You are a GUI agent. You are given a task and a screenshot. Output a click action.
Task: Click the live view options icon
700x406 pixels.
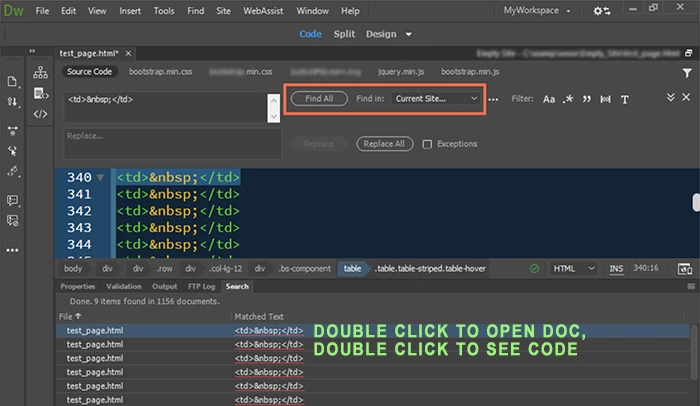point(41,93)
